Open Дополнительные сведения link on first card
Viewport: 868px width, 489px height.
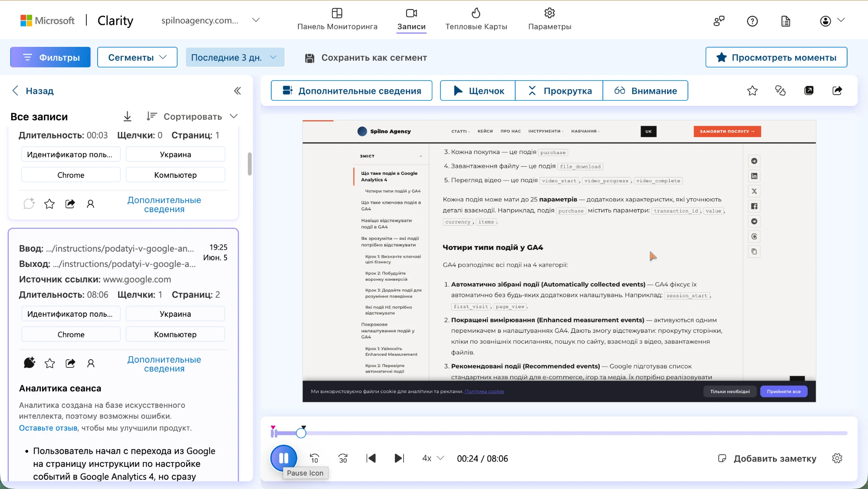(x=164, y=204)
